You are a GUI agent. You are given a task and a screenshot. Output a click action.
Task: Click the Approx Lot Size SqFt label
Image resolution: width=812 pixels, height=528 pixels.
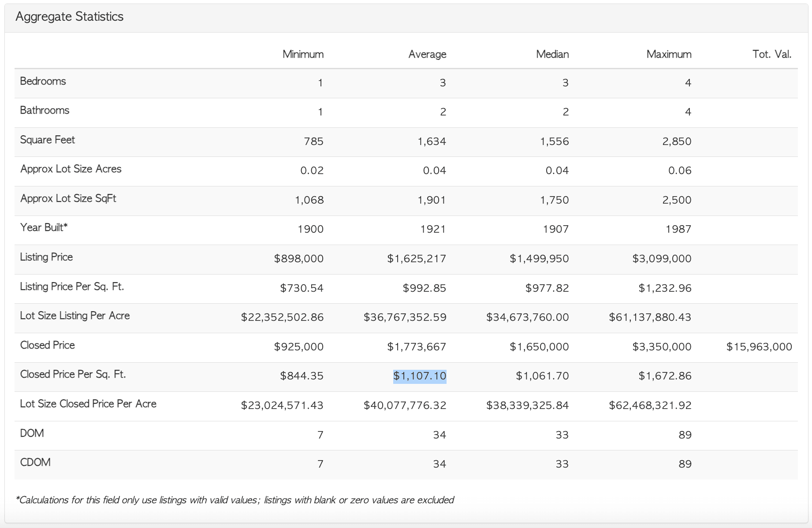(x=68, y=198)
